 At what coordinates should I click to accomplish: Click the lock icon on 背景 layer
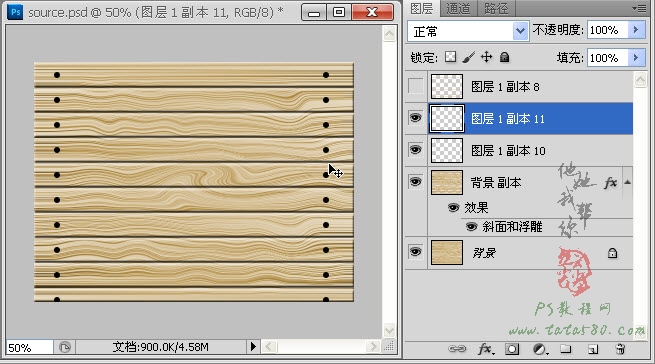[x=612, y=253]
